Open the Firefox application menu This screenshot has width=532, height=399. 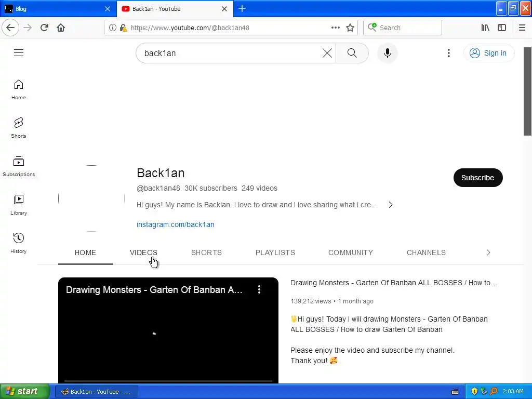(x=522, y=28)
